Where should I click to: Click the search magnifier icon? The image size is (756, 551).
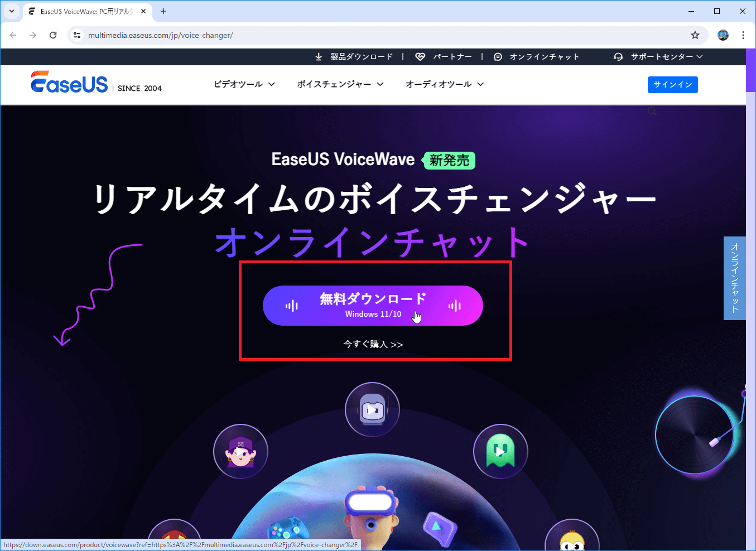(652, 112)
